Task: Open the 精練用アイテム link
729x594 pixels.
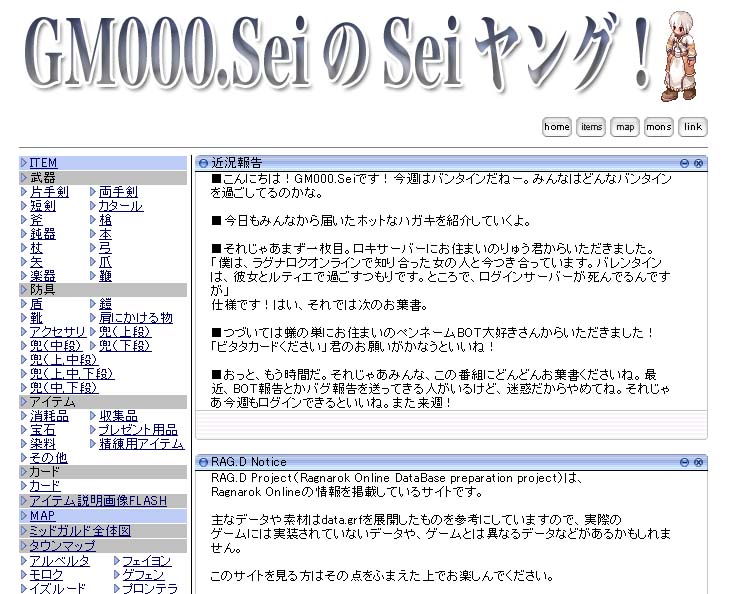Action: [x=141, y=443]
